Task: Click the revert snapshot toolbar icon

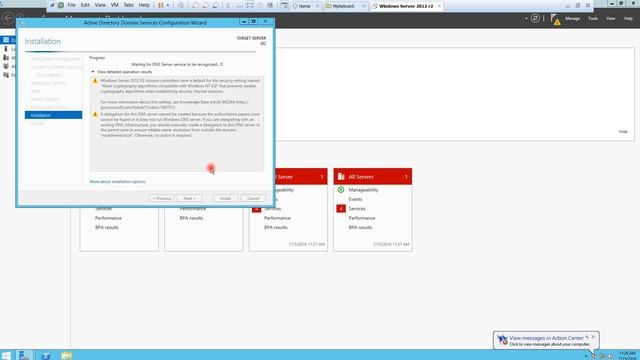Action: click(x=205, y=5)
